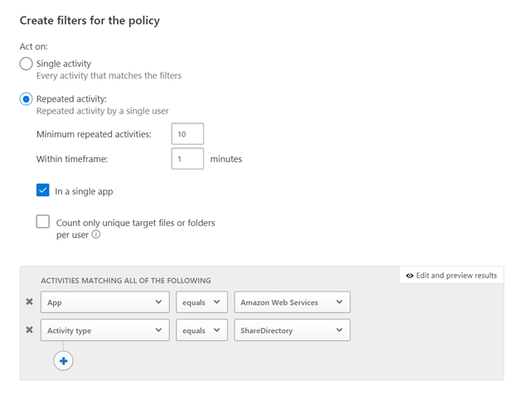Add a new filter with plus icon

[63, 361]
